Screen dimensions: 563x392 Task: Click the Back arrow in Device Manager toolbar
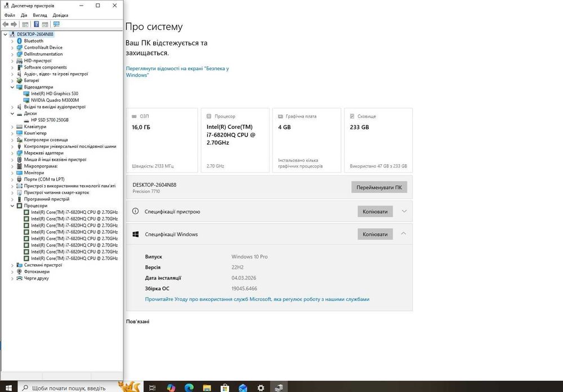[x=6, y=24]
